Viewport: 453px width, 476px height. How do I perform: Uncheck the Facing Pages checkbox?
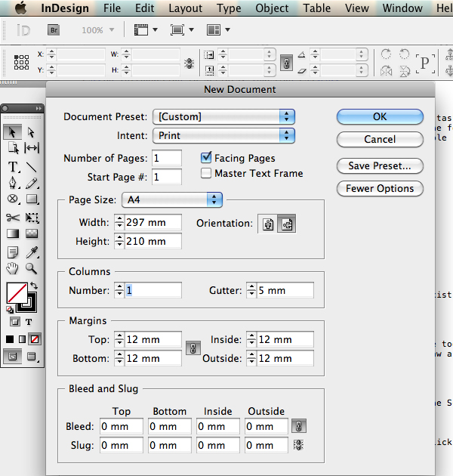coord(206,157)
